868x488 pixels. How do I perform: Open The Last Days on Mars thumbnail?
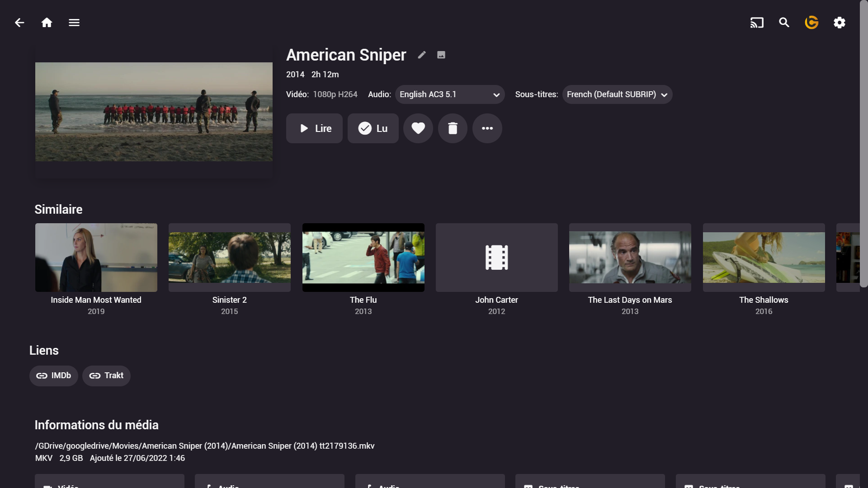(x=630, y=258)
